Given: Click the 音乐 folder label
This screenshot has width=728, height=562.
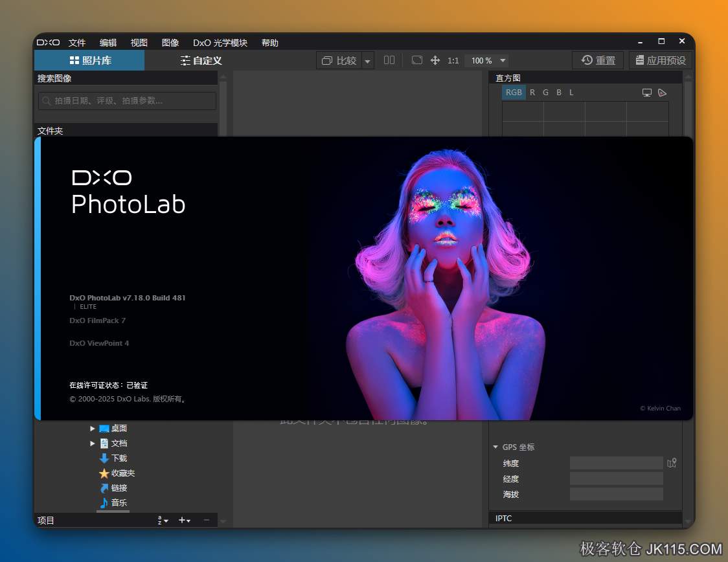Looking at the screenshot, I should (x=119, y=502).
